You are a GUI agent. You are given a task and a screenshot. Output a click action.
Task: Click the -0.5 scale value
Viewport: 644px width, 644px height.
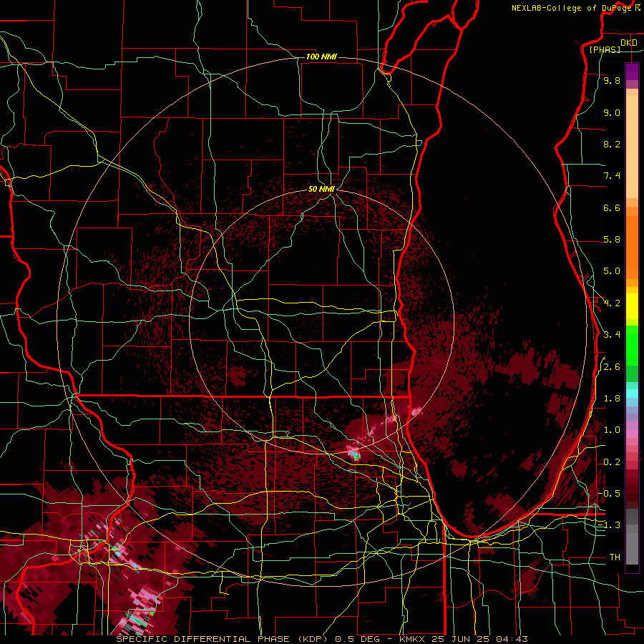tap(610, 494)
